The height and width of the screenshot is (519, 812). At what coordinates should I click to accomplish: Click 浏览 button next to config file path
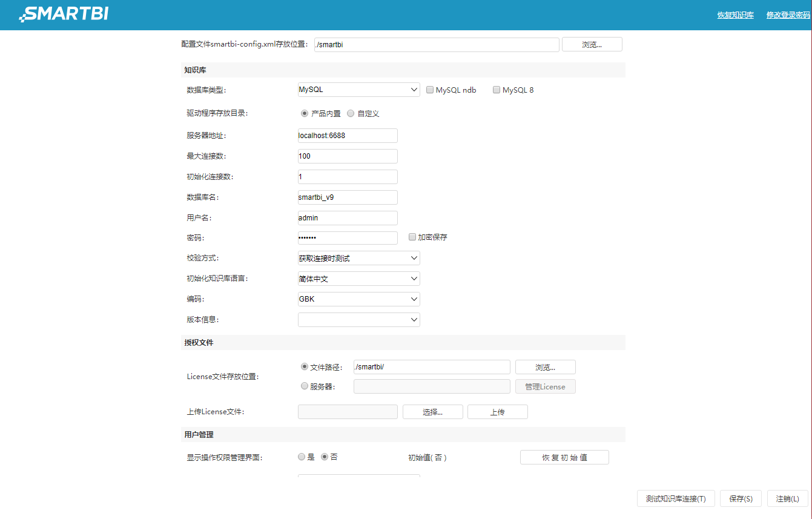click(x=592, y=44)
